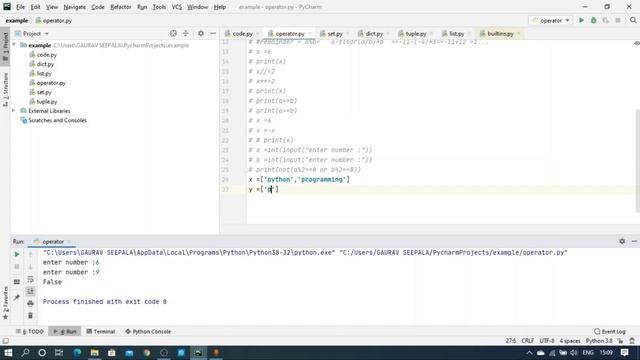
Task: Open Search Everywhere magnifier icon
Action: [x=633, y=20]
